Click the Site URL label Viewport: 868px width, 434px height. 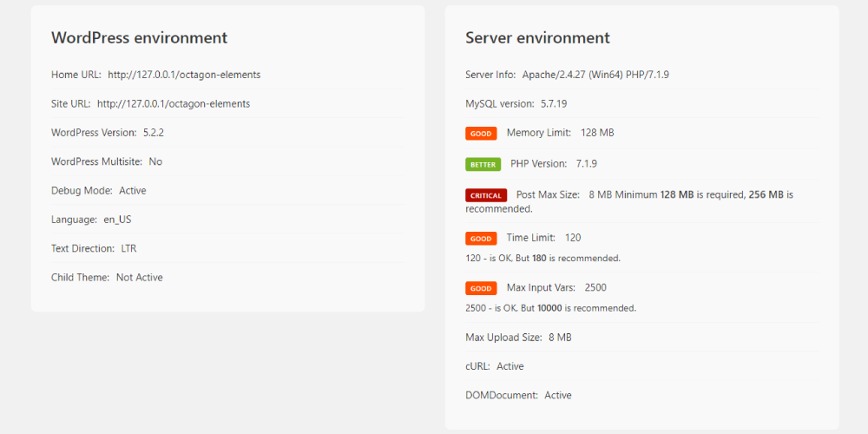click(71, 103)
